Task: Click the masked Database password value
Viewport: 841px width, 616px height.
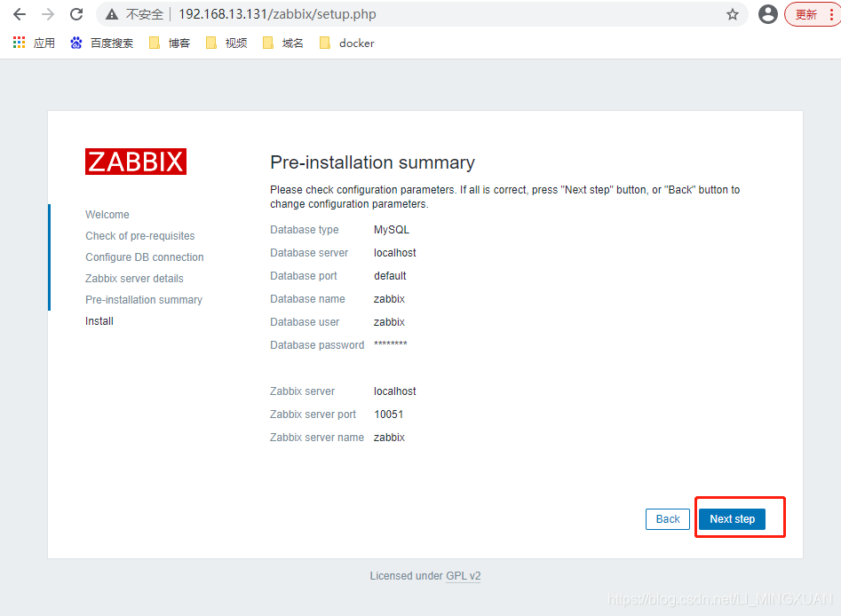Action: point(391,344)
